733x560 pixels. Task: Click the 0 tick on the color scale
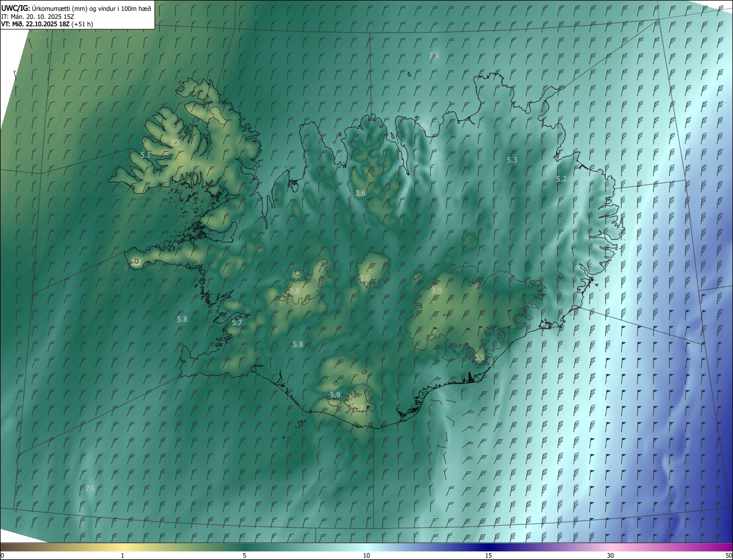pyautogui.click(x=2, y=555)
